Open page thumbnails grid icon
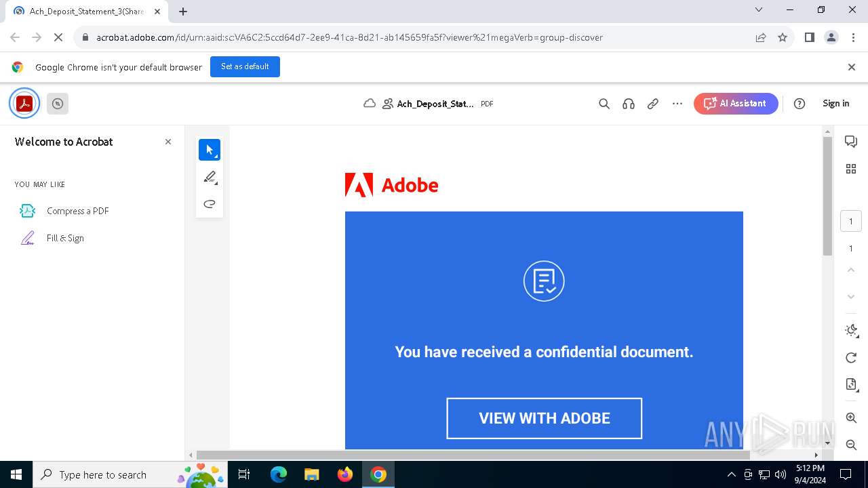868x488 pixels. pos(851,169)
